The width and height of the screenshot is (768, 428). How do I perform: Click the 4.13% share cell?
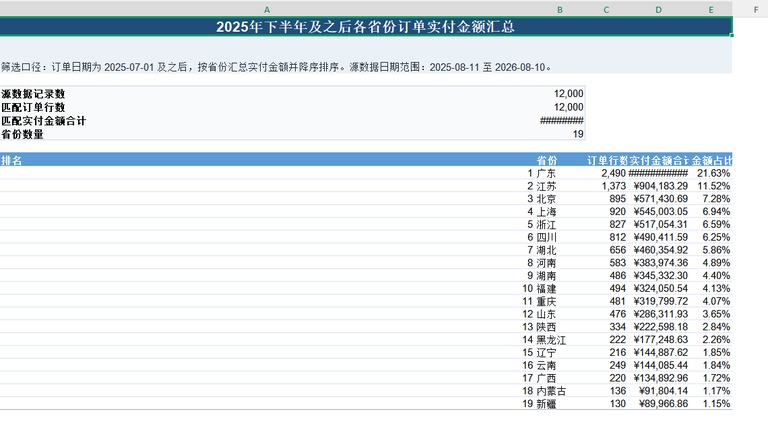711,288
